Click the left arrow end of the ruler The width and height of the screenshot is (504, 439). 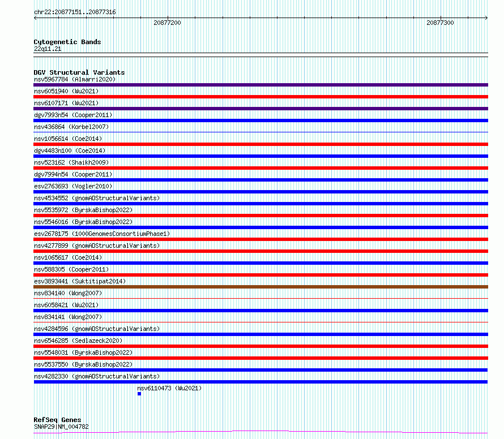35,18
